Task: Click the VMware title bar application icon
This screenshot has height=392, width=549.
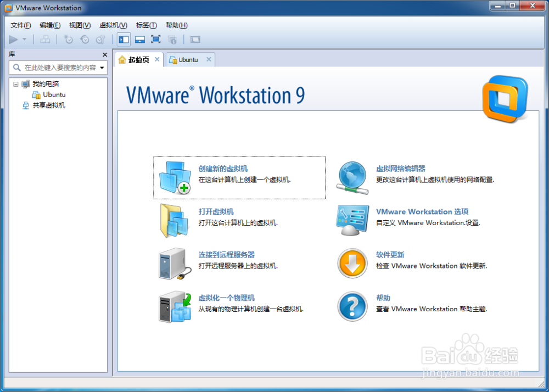Action: pos(8,8)
